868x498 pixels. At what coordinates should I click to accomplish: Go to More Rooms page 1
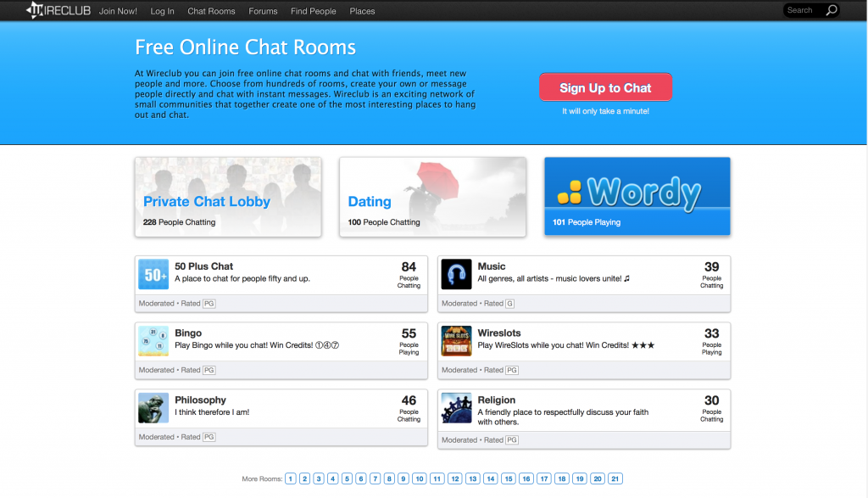pyautogui.click(x=291, y=478)
